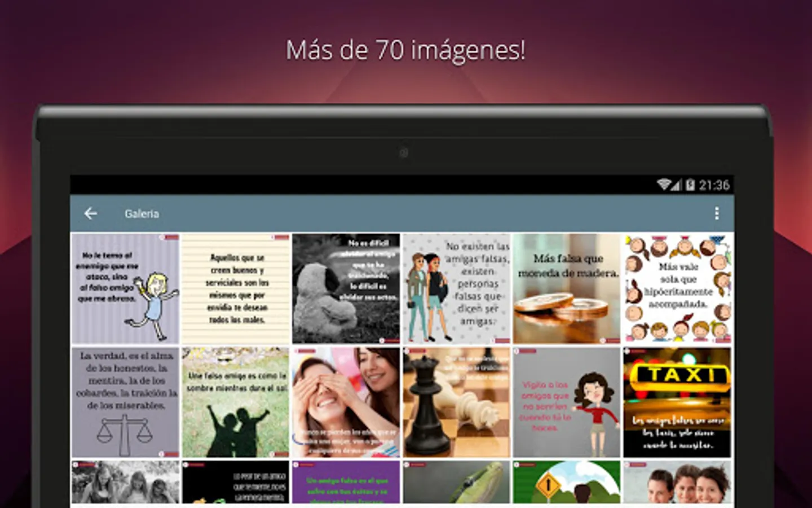Tap the back arrow to exit Galeria
This screenshot has width=812, height=508.
pos(90,213)
